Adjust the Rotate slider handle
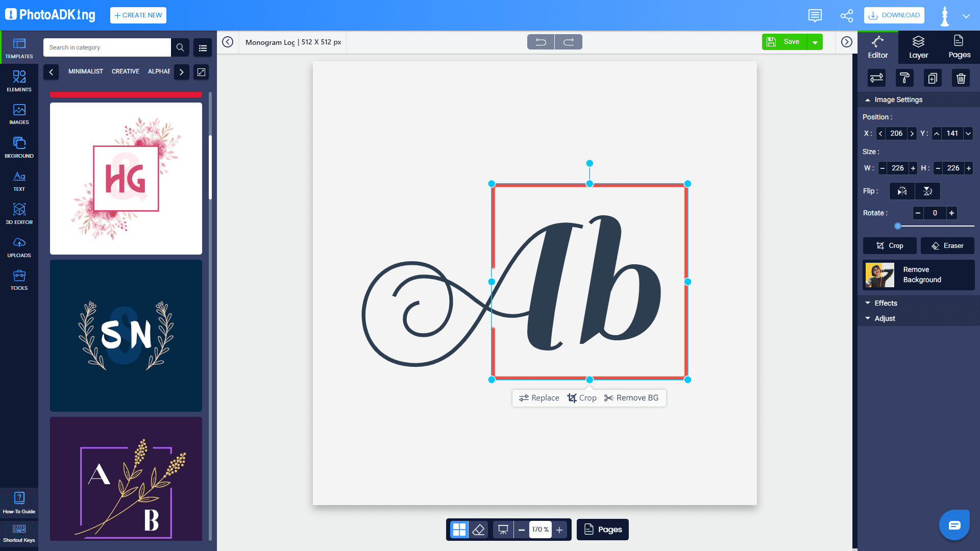The image size is (980, 551). 898,226
